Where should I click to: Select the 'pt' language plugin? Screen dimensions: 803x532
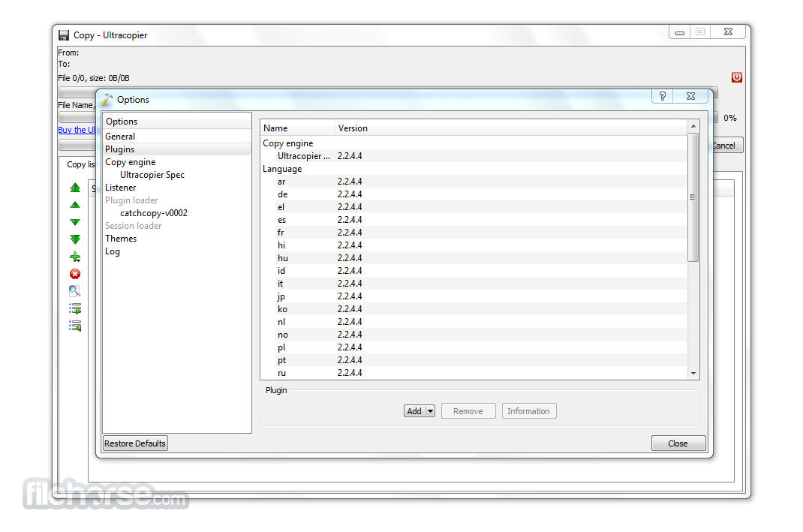[474, 360]
